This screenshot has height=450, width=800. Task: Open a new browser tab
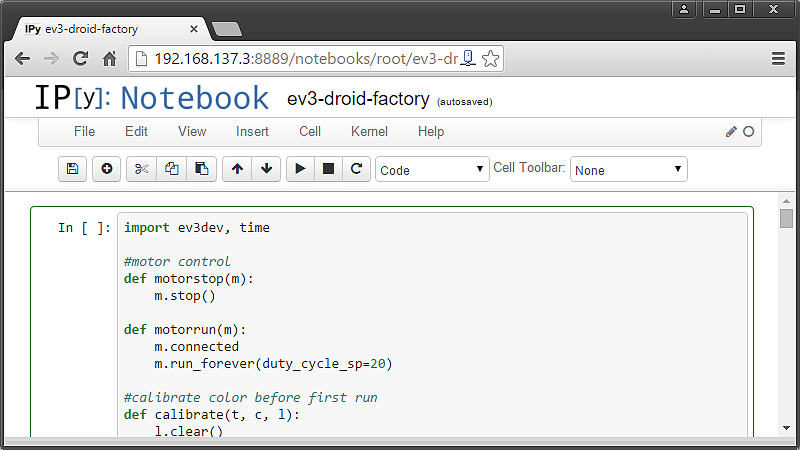coord(227,30)
